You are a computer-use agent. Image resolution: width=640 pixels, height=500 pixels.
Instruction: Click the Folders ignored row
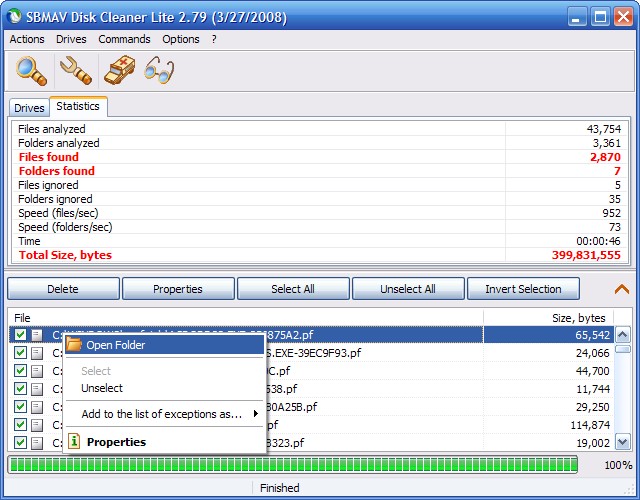point(320,199)
